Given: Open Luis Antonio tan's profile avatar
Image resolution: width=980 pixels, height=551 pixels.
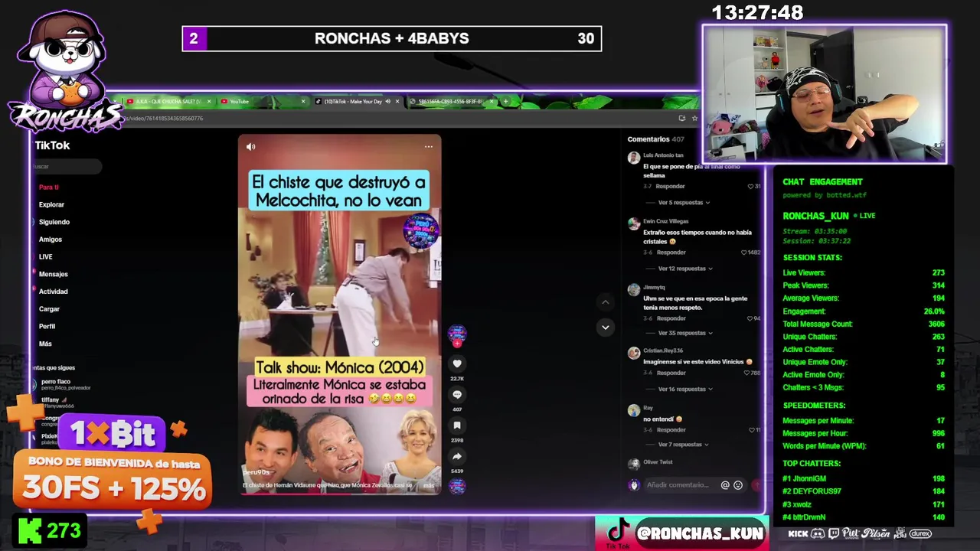Looking at the screenshot, I should (x=633, y=158).
